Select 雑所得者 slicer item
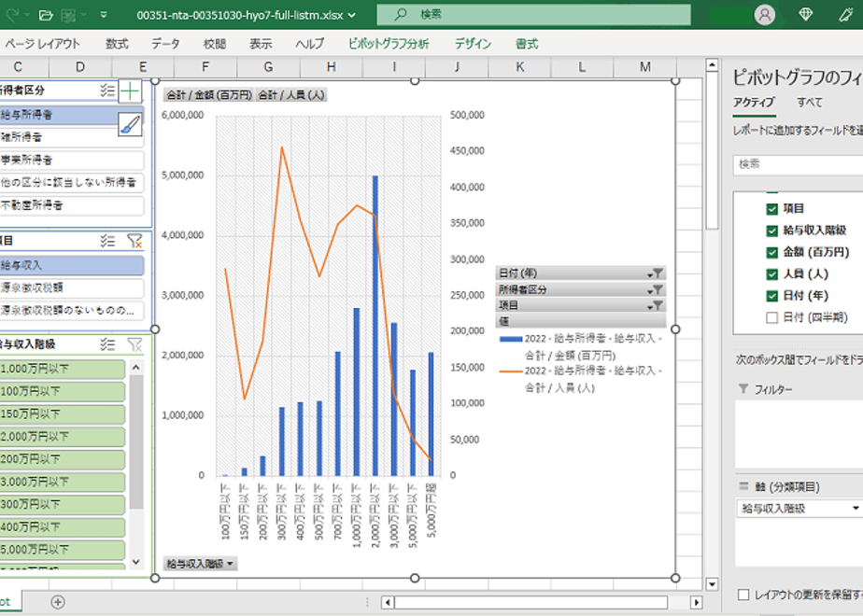This screenshot has width=863, height=616. click(x=72, y=137)
